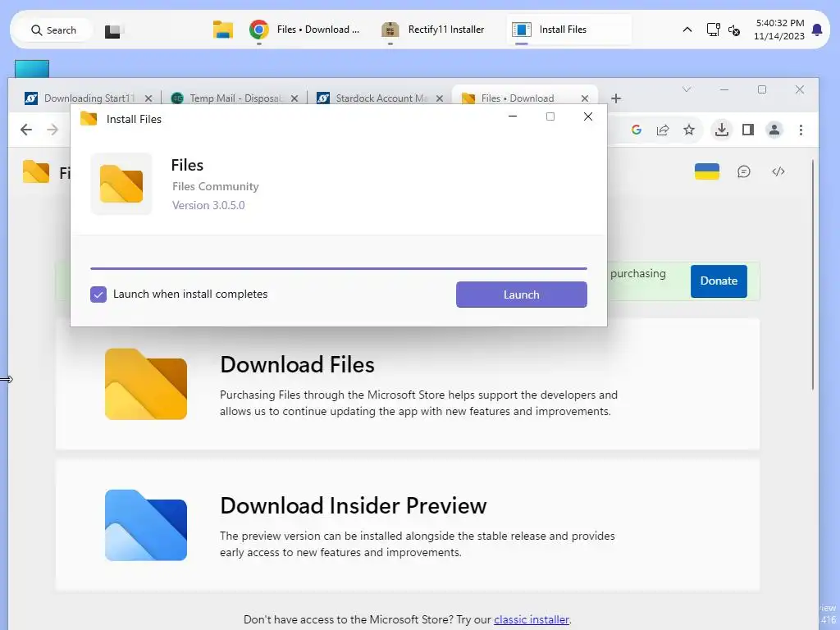The width and height of the screenshot is (840, 630).
Task: Select the Files • Download browser tab
Action: click(517, 98)
